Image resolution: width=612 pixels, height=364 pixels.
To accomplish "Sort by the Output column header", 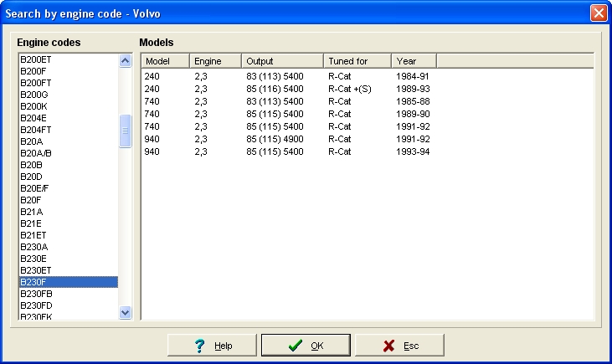I will pyautogui.click(x=283, y=61).
